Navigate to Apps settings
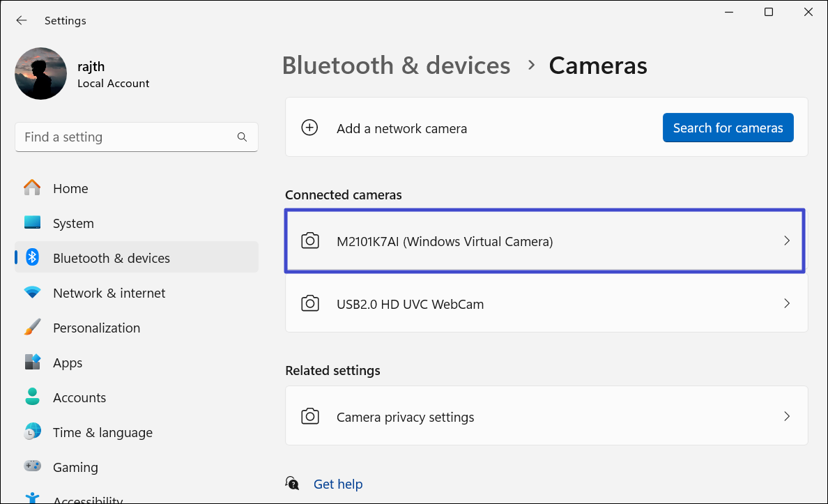This screenshot has width=828, height=504. 68,362
